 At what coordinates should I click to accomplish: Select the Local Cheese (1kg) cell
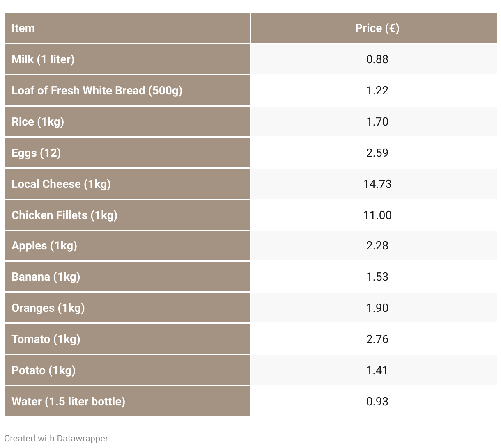[x=127, y=184]
